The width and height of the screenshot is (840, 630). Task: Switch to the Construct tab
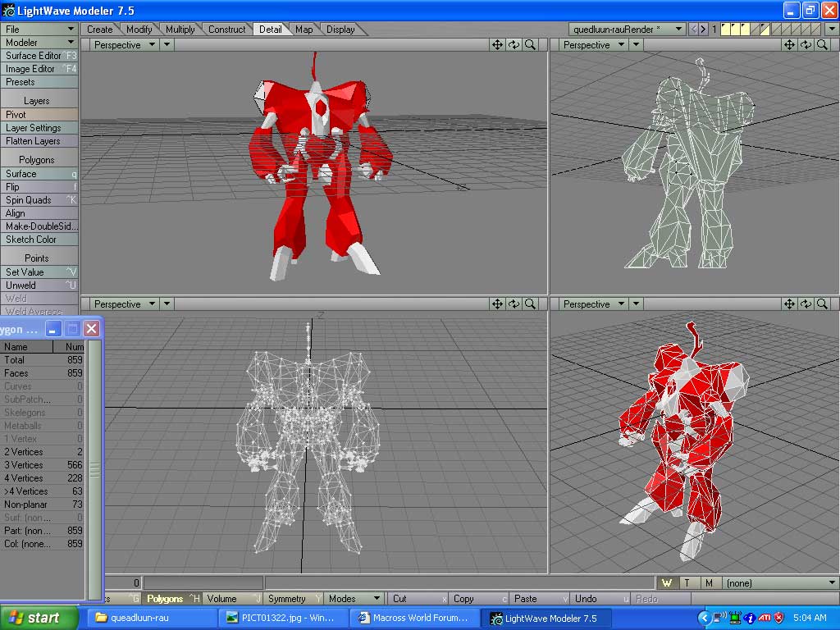point(226,30)
